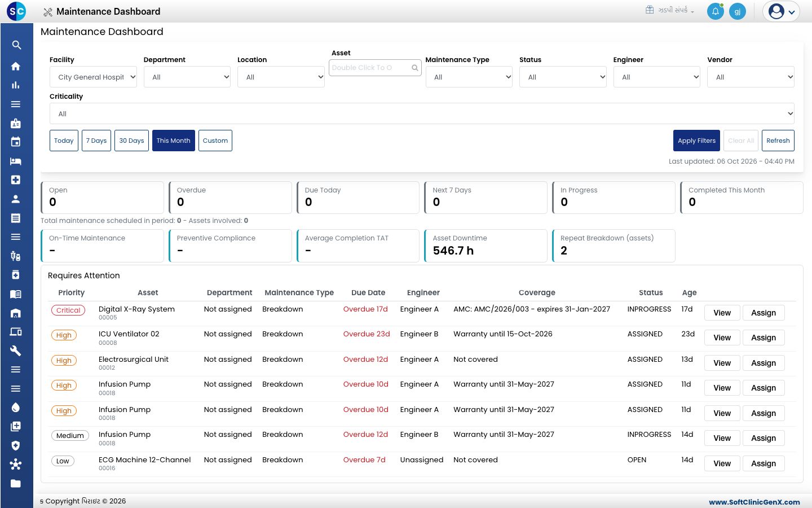Open the folder sidebar icon
812x508 pixels.
tap(16, 484)
